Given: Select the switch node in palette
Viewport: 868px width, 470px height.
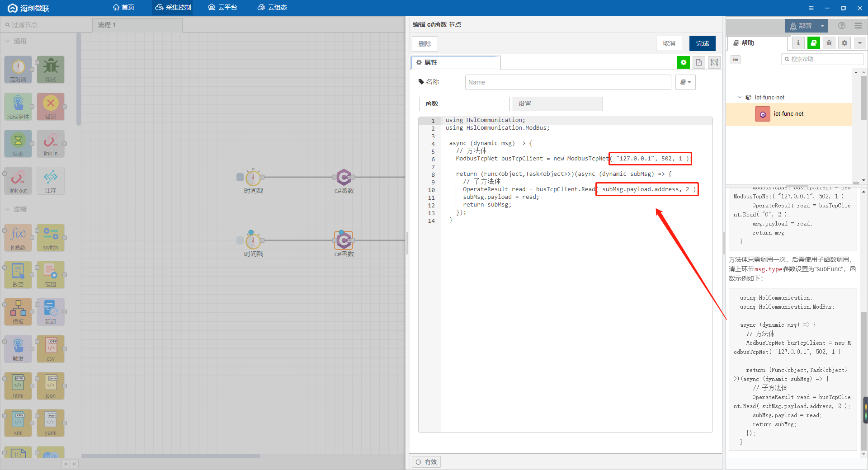Looking at the screenshot, I should pos(51,238).
